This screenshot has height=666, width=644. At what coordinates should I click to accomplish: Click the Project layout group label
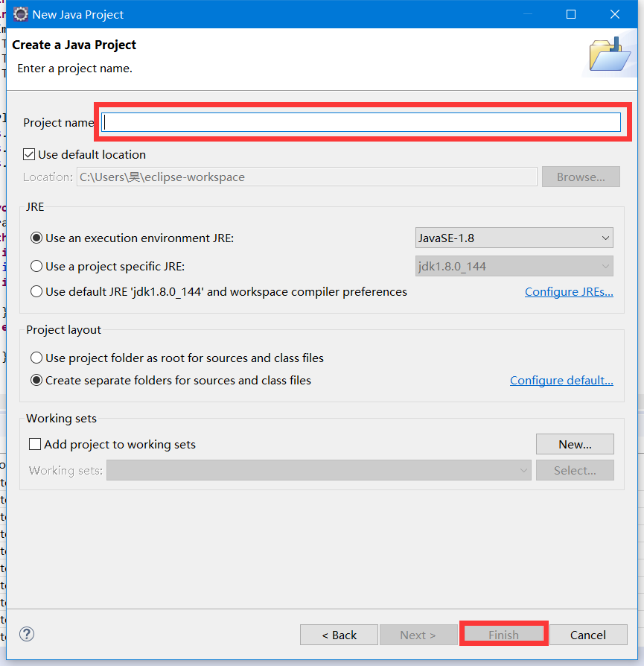[x=64, y=330]
